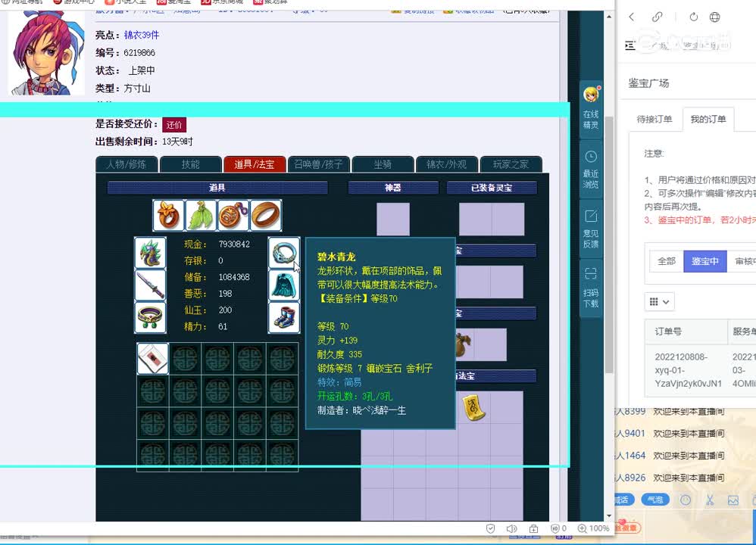Open the browser toolbox icon
This screenshot has width=756, height=545.
(533, 528)
